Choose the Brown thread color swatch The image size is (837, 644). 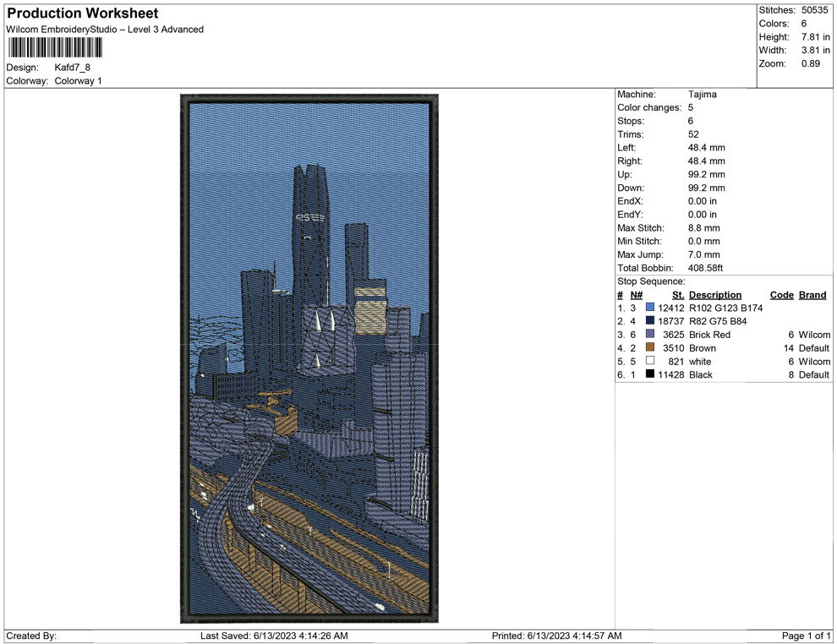(650, 348)
